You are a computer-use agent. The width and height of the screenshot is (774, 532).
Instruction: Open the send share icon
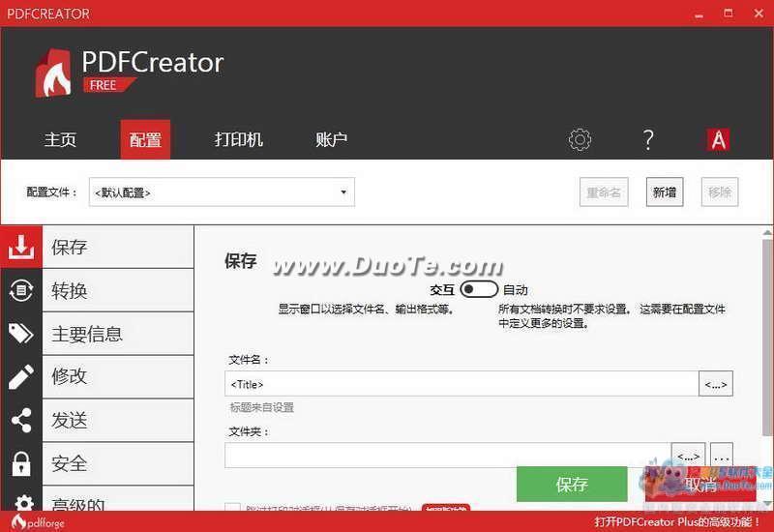20,420
